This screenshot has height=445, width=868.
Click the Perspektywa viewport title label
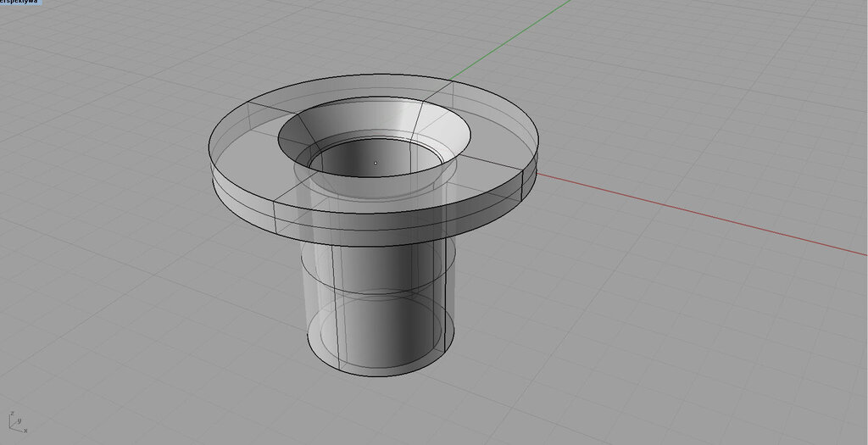(19, 3)
